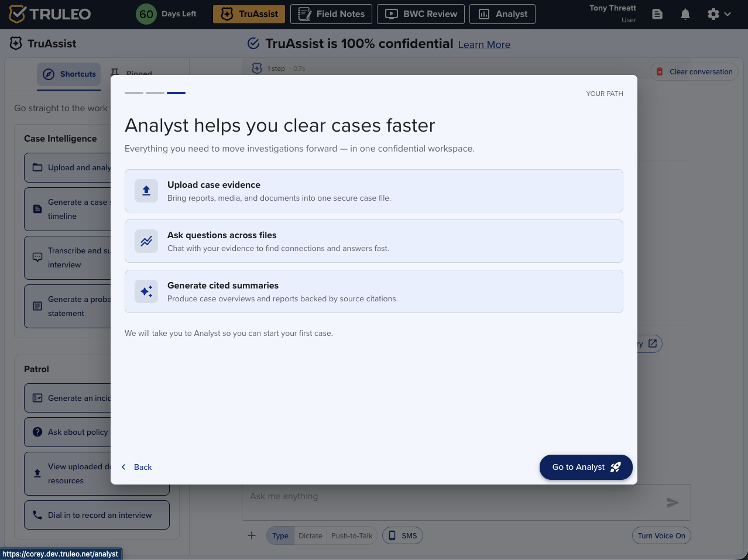Viewport: 748px width, 560px height.
Task: Jump to second onboarding progress step
Action: pos(155,93)
